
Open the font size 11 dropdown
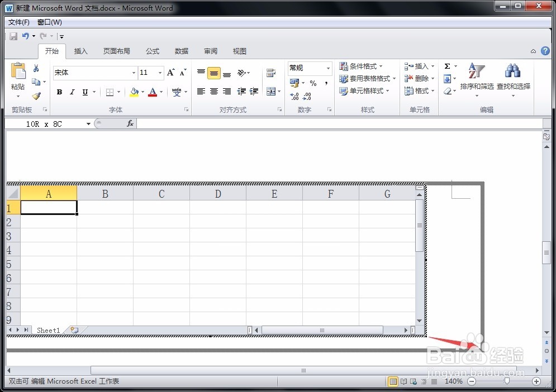pyautogui.click(x=160, y=73)
